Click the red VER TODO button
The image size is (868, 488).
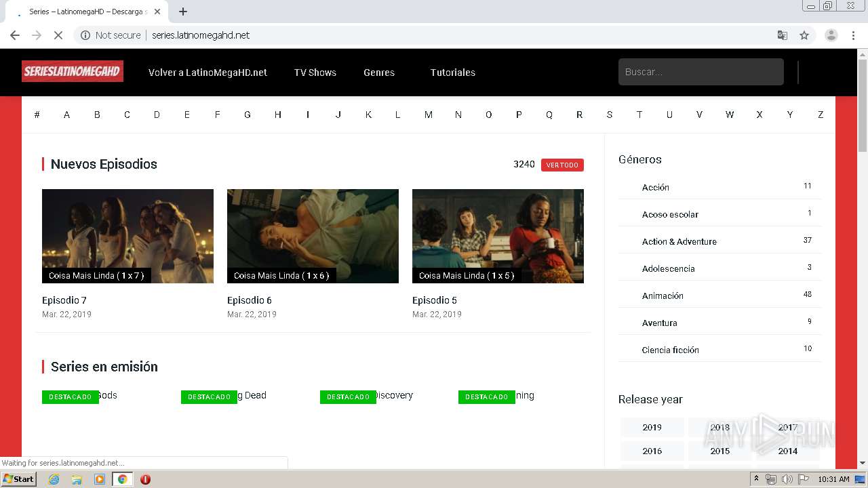click(x=562, y=165)
